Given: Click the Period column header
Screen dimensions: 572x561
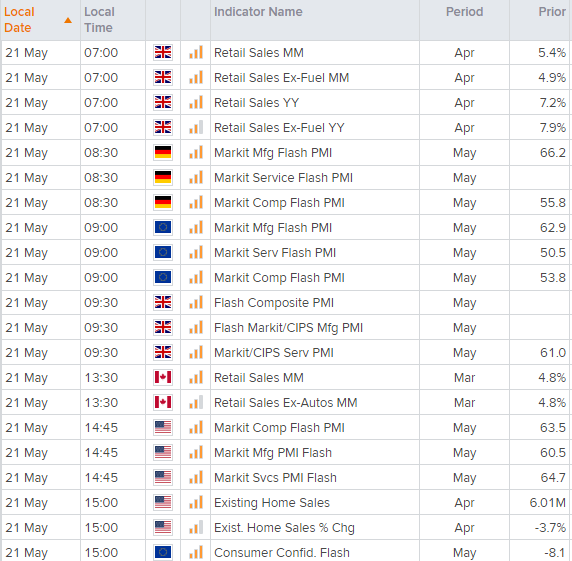Looking at the screenshot, I should (464, 12).
